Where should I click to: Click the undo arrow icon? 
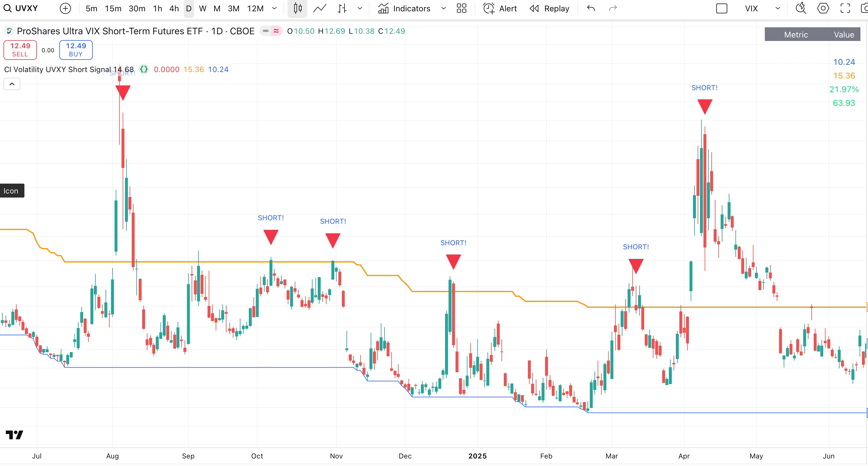click(591, 8)
